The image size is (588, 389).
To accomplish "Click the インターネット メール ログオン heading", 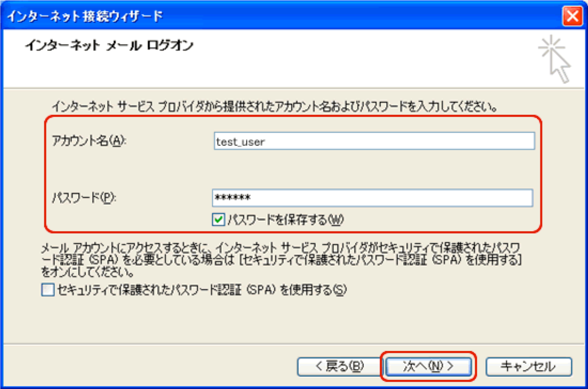I will [109, 46].
